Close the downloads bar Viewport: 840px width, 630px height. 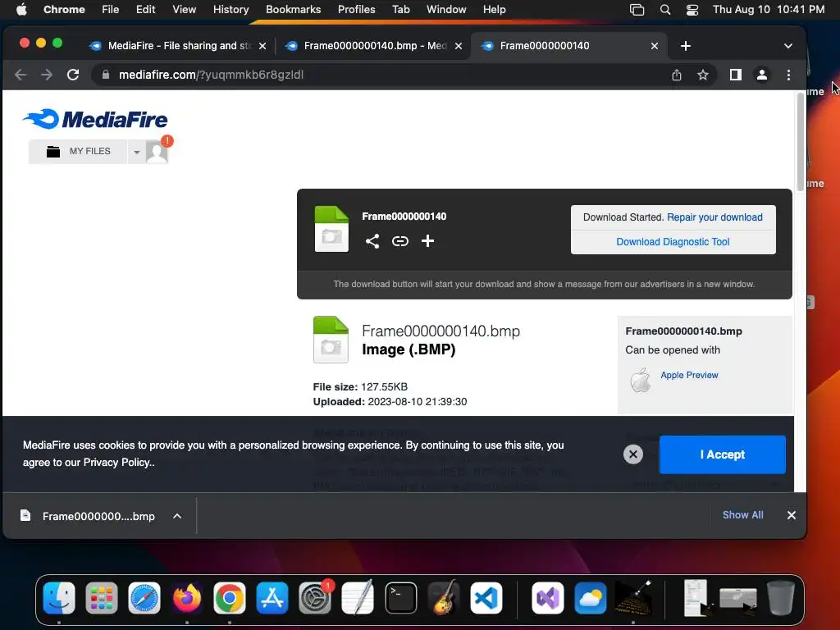point(792,515)
